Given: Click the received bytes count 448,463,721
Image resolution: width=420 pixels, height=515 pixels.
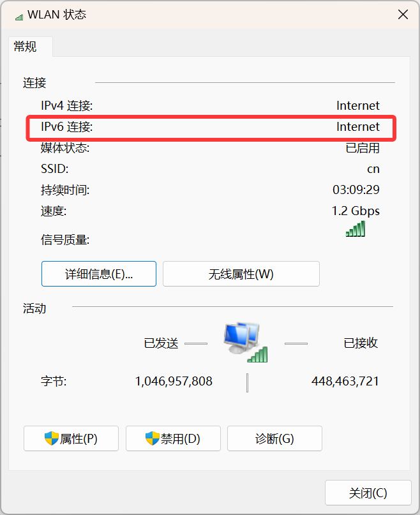Looking at the screenshot, I should pos(345,382).
